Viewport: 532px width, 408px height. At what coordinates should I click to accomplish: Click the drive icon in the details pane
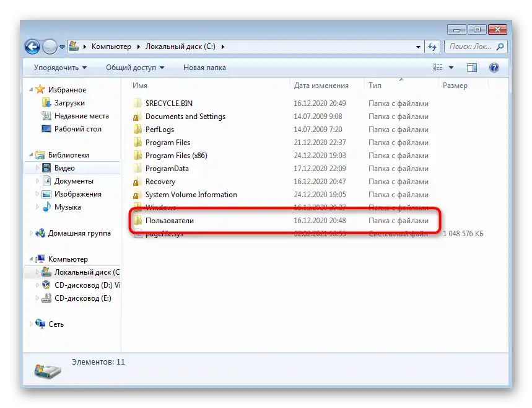[x=48, y=371]
